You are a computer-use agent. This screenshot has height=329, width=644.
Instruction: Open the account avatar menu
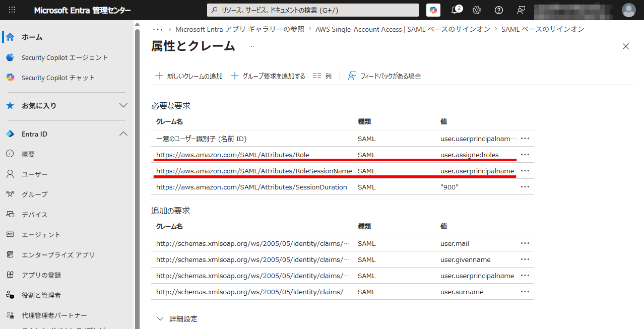629,10
